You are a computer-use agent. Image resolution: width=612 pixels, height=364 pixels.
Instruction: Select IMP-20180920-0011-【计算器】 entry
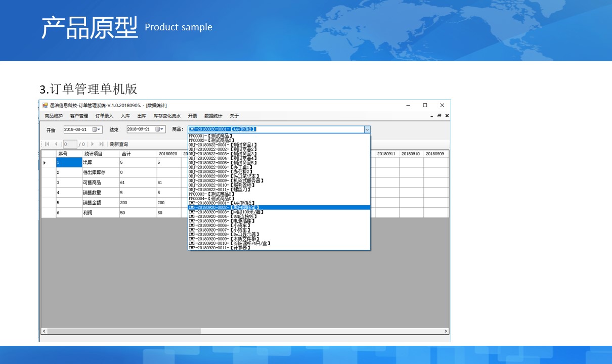279,248
